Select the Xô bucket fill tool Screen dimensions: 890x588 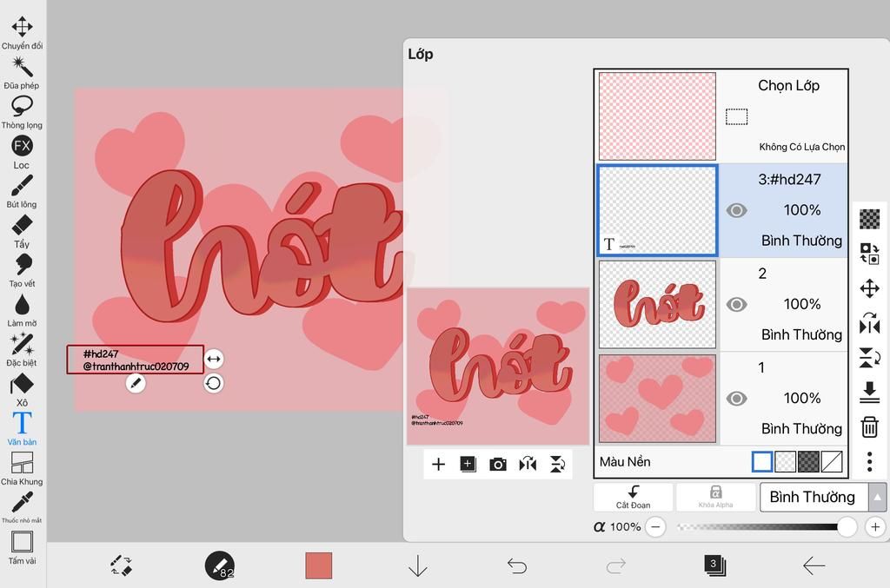pyautogui.click(x=22, y=390)
